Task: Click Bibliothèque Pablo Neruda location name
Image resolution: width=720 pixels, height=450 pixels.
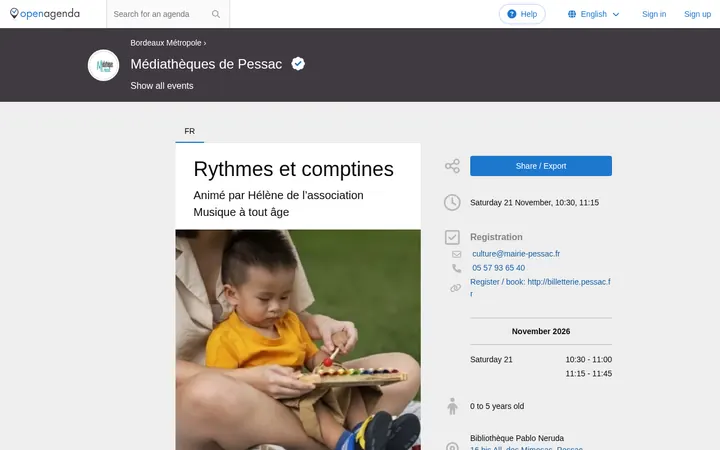Action: [517, 439]
